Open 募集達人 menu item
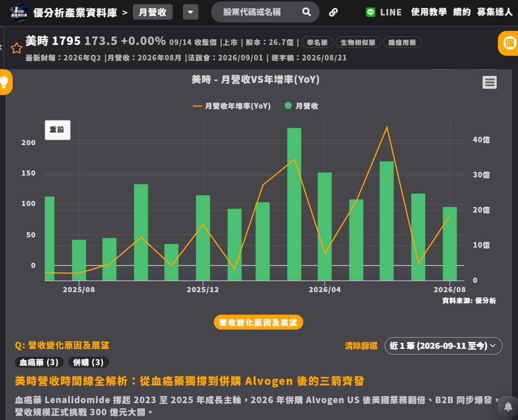This screenshot has width=518, height=420. [x=495, y=12]
